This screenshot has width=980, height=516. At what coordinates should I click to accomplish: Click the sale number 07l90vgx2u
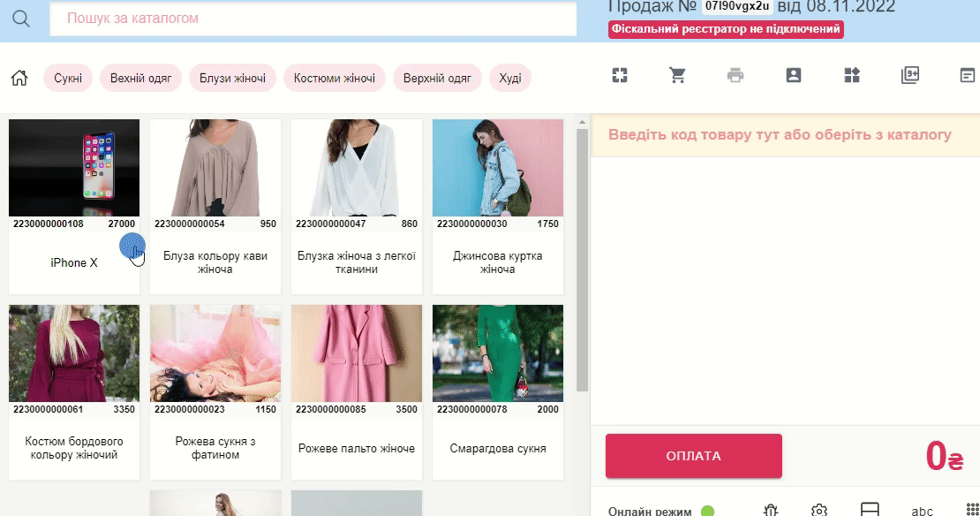point(737,7)
